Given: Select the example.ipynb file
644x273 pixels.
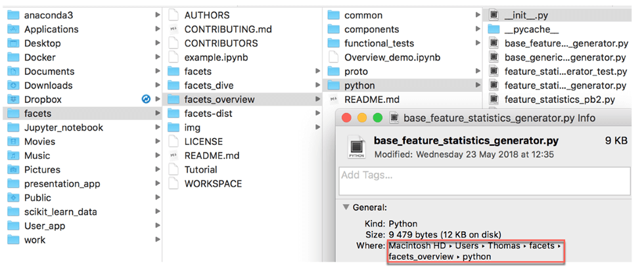Looking at the screenshot, I should pyautogui.click(x=211, y=57).
